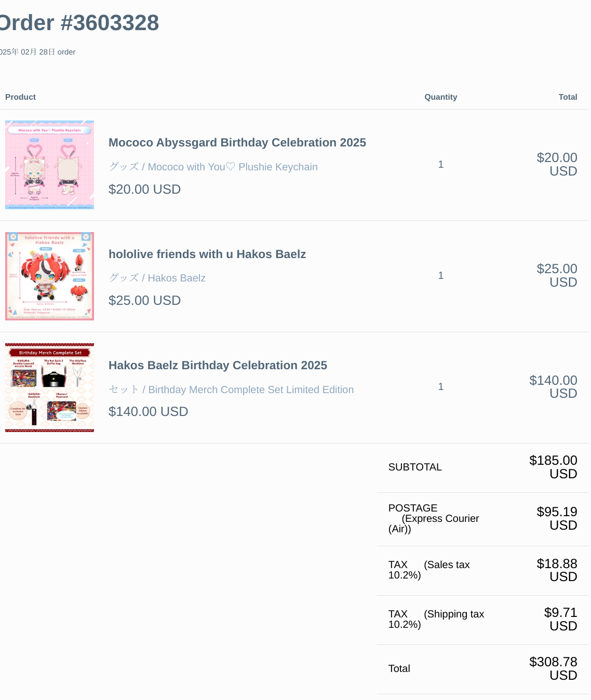Click the order Total $308.78 USD amount
591x700 pixels.
(553, 668)
